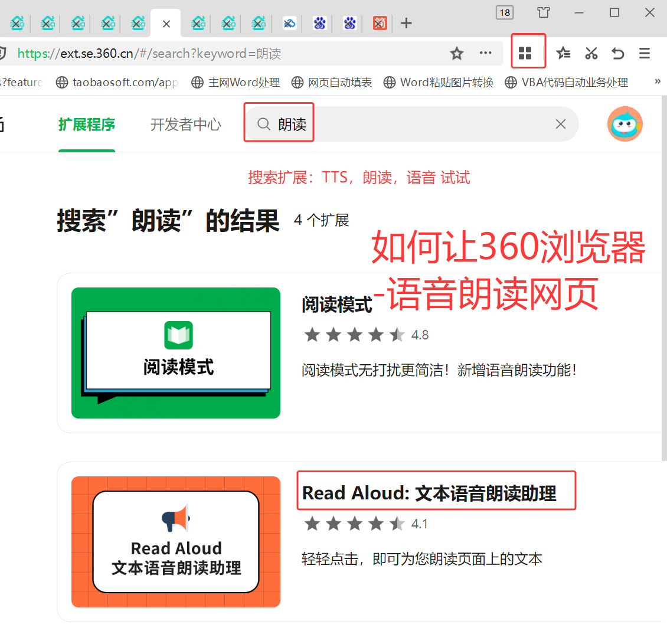The height and width of the screenshot is (644, 667).
Task: Click the 4.8 star rating of 阅读模式
Action: click(366, 335)
